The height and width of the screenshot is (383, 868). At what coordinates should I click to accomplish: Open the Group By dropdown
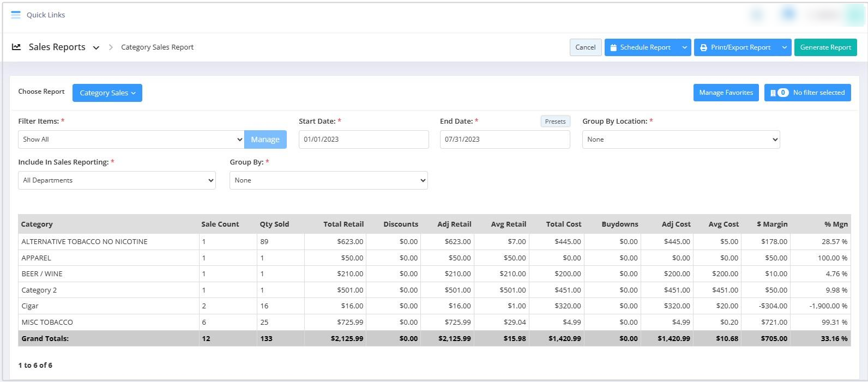click(329, 180)
